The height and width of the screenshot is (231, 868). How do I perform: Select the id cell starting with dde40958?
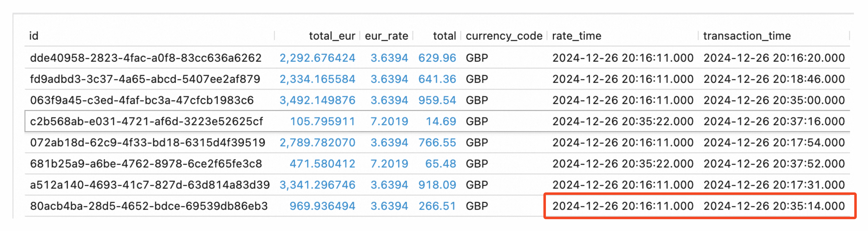coord(145,58)
